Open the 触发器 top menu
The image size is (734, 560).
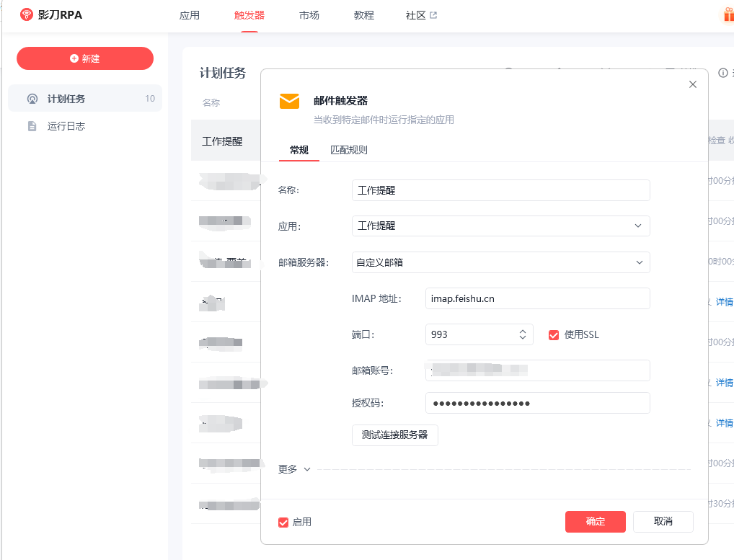point(249,15)
